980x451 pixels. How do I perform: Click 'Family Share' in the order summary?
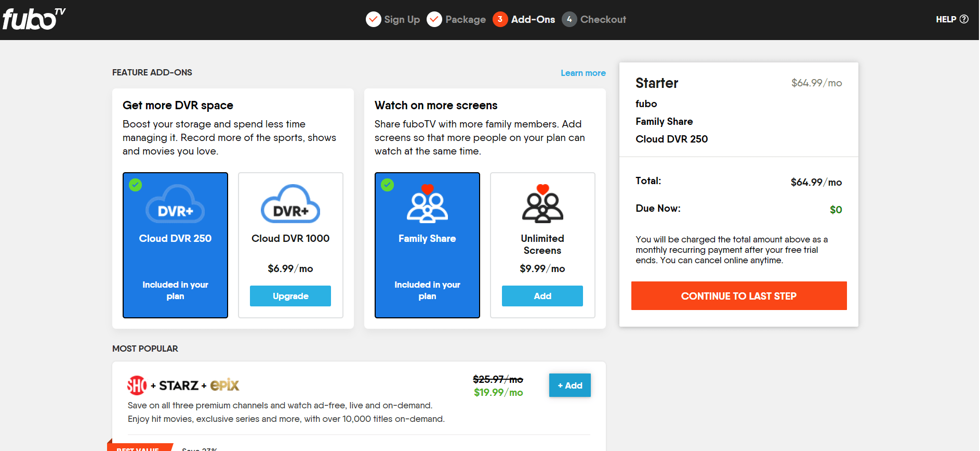point(664,121)
